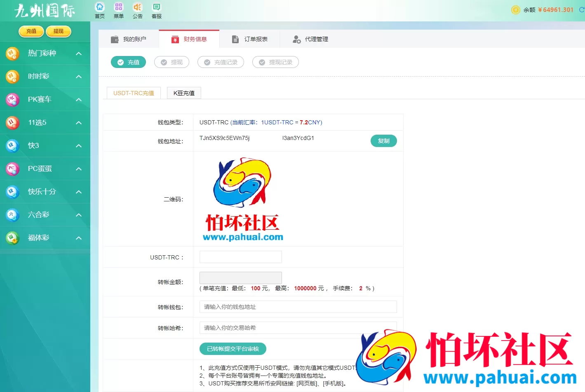Click the 九州国际 site logo
Screen dimensions: 585x392
point(45,11)
